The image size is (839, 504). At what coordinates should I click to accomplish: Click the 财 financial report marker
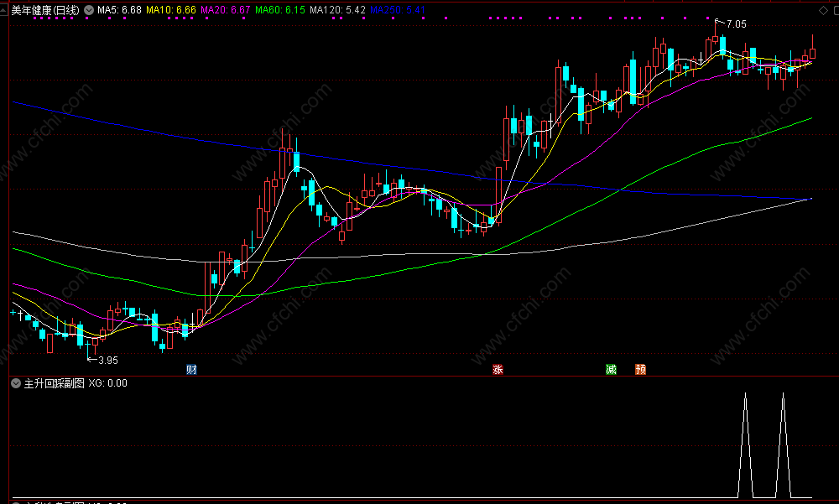191,369
